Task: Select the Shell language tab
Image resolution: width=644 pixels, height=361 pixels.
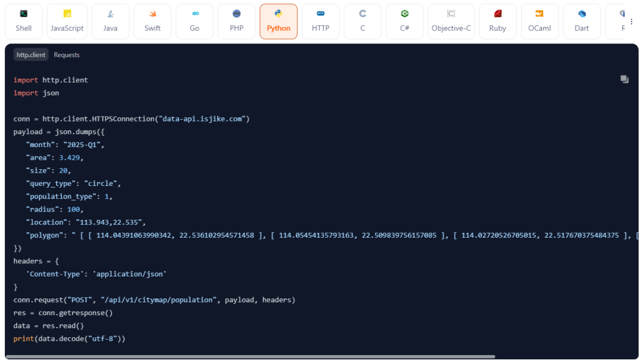Action: click(x=24, y=21)
